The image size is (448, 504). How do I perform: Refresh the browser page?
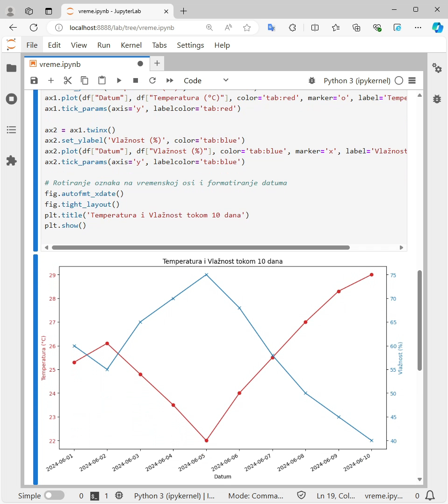34,28
